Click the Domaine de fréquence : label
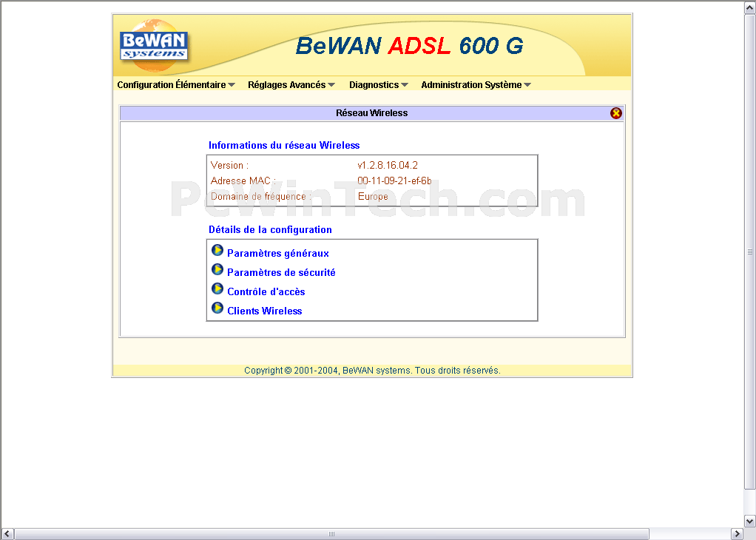The height and width of the screenshot is (540, 756). [261, 197]
